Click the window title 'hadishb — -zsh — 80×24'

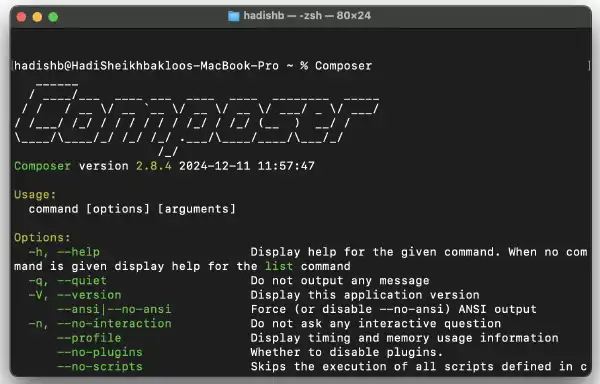coord(307,16)
